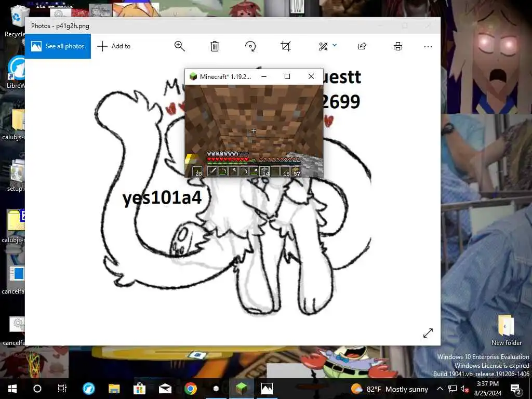This screenshot has width=532, height=399.
Task: Click Minecraft offhand slot showing 28
Action: click(197, 171)
